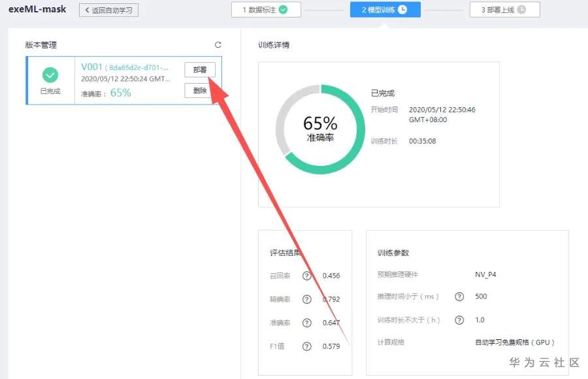This screenshot has height=379, width=588.
Task: Click the 删除 button for V001
Action: [200, 90]
